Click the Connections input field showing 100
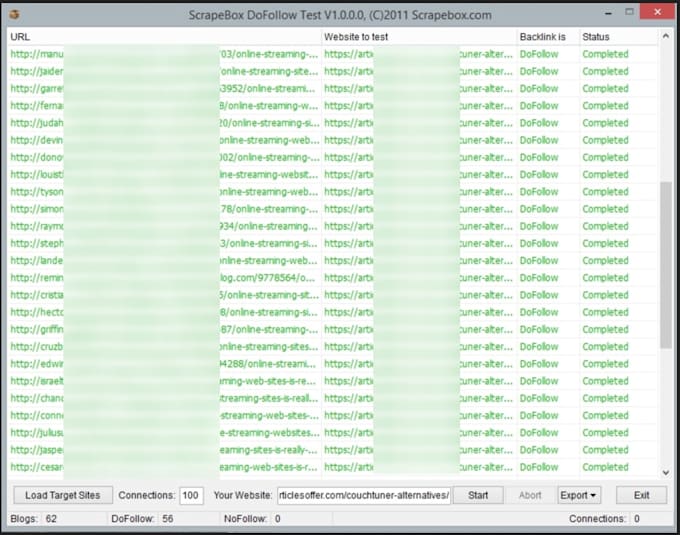The image size is (680, 535). click(x=191, y=495)
